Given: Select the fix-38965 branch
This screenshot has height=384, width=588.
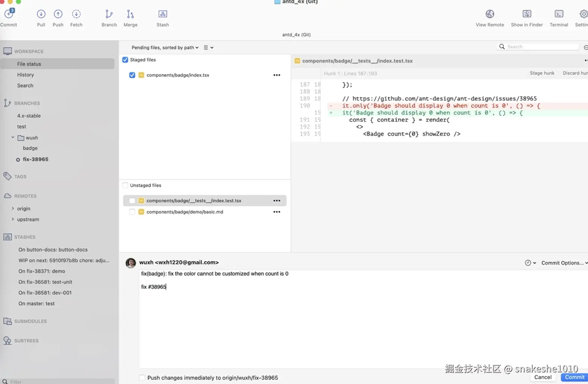Looking at the screenshot, I should coord(35,159).
